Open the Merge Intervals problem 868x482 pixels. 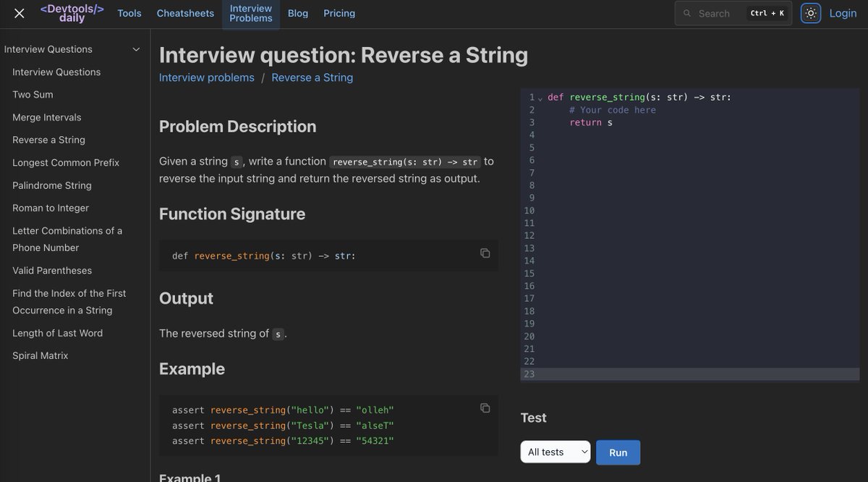[x=47, y=117]
